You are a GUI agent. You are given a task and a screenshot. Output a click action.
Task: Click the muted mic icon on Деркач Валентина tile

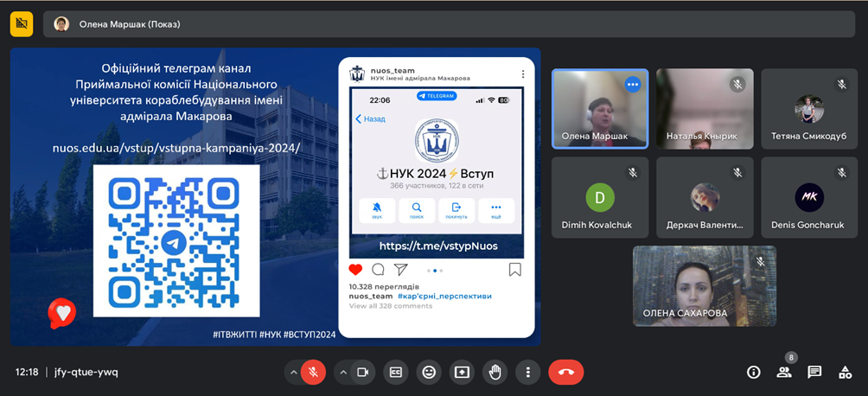tap(737, 173)
